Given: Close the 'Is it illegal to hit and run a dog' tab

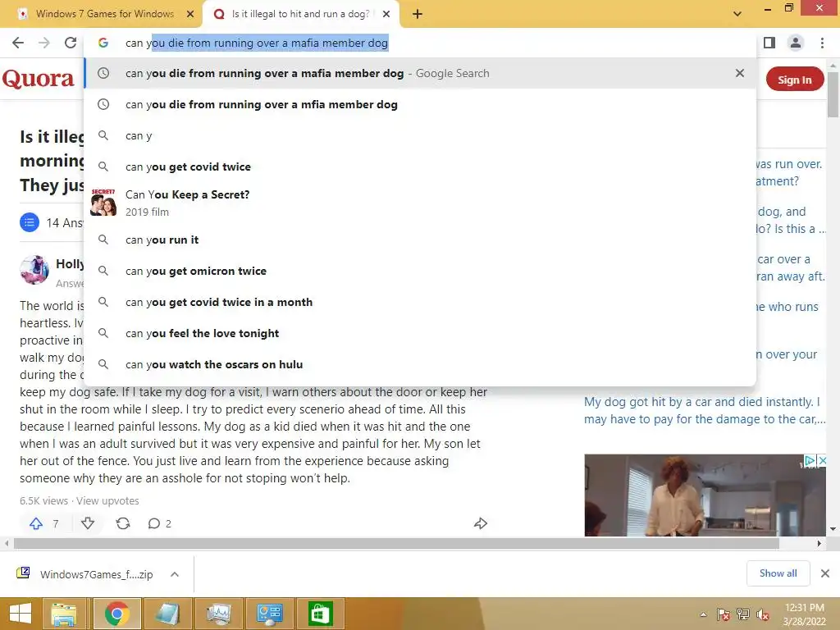Looking at the screenshot, I should click(x=386, y=14).
